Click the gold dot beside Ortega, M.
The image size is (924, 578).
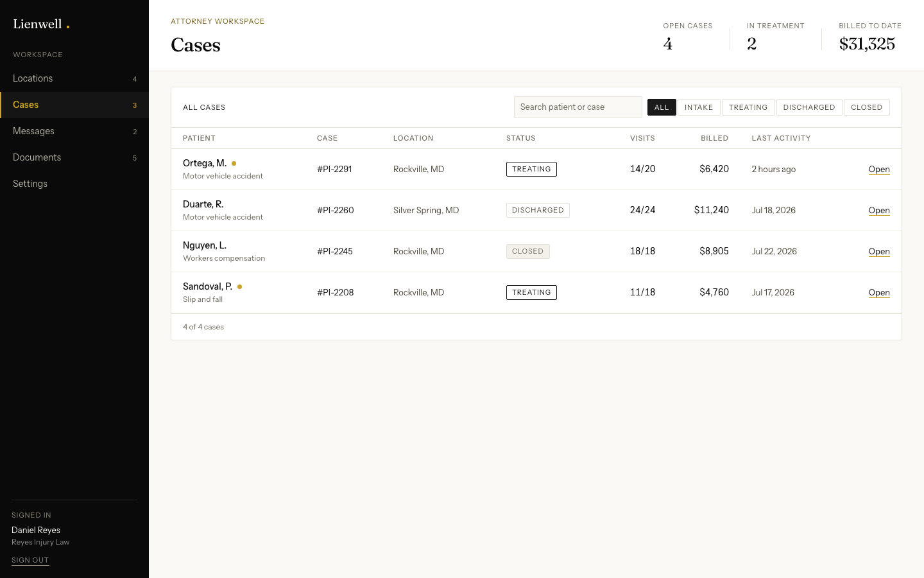[x=234, y=163]
